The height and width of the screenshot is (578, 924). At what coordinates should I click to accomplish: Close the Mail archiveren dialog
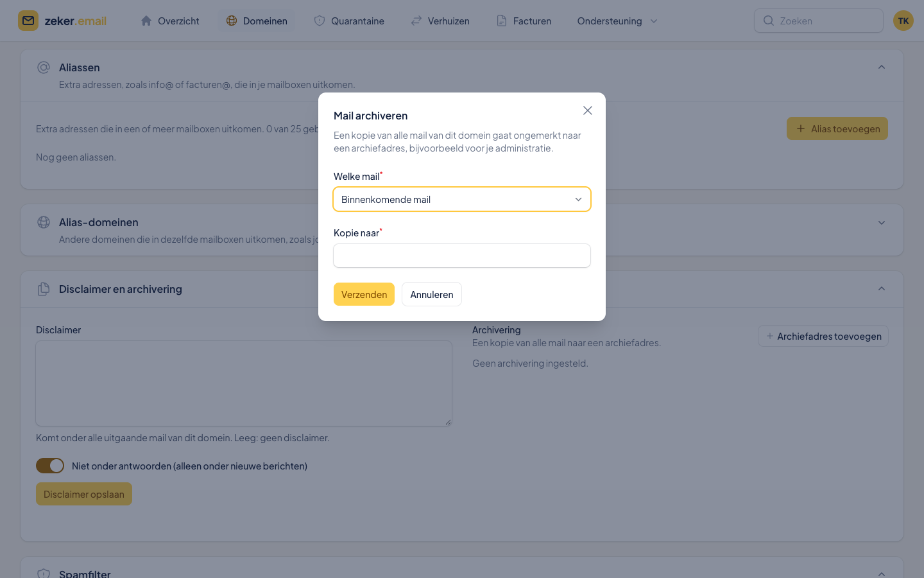click(x=588, y=110)
